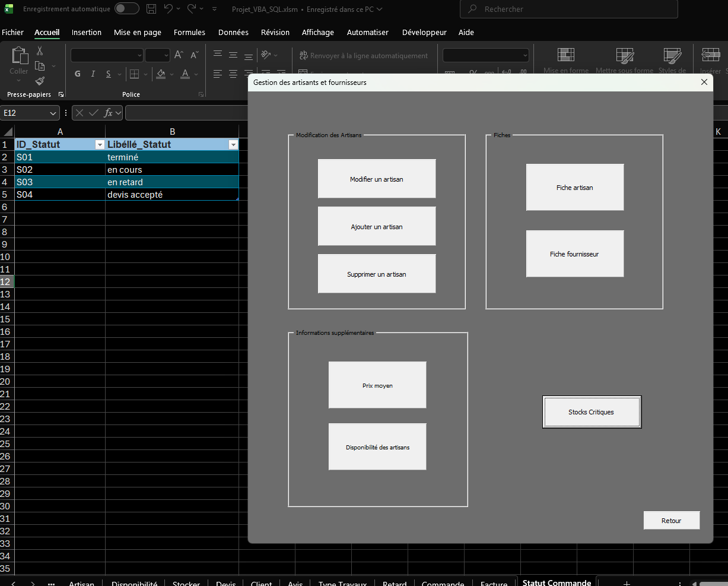Click the Rechercher search box

568,9
